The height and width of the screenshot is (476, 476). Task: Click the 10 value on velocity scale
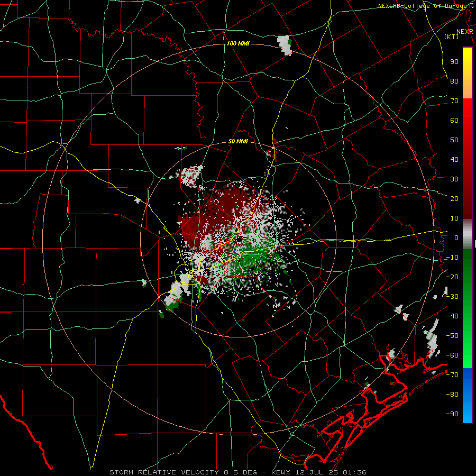point(454,218)
